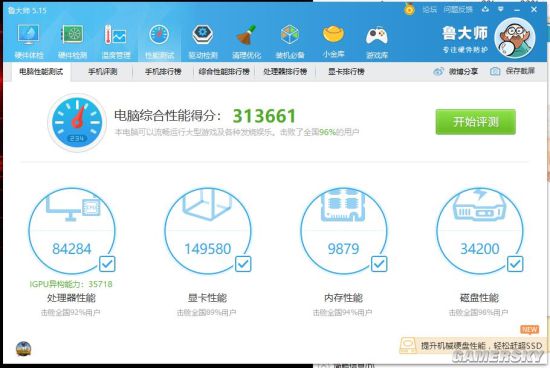Close the 鲁大师 window
Viewport: 550px width, 368px height.
click(534, 9)
